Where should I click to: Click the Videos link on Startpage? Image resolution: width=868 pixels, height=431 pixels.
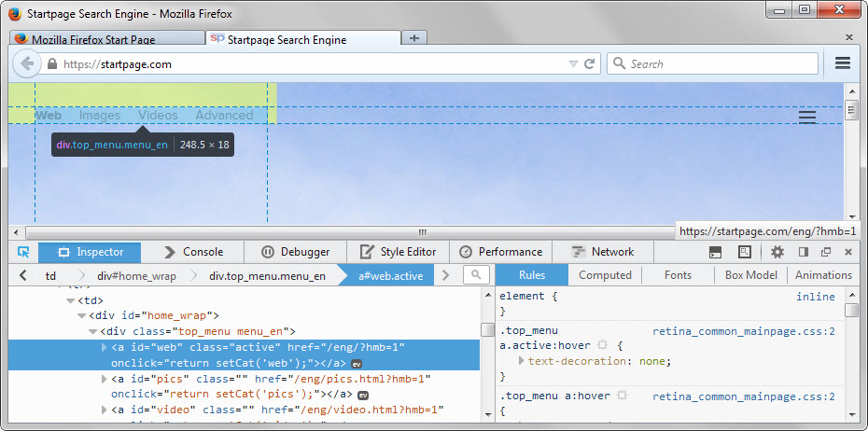(x=158, y=115)
